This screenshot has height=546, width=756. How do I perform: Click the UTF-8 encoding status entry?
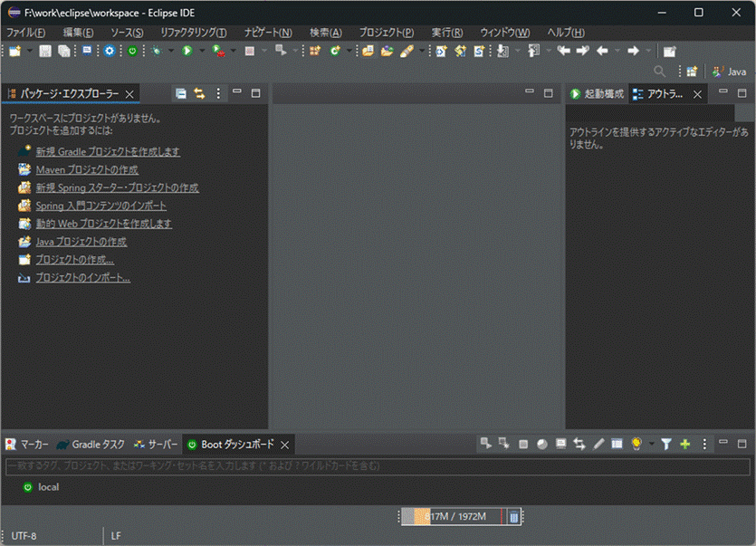click(24, 536)
